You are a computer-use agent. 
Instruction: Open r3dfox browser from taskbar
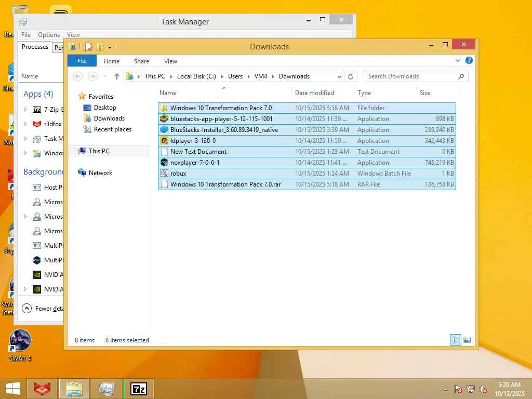[42, 389]
